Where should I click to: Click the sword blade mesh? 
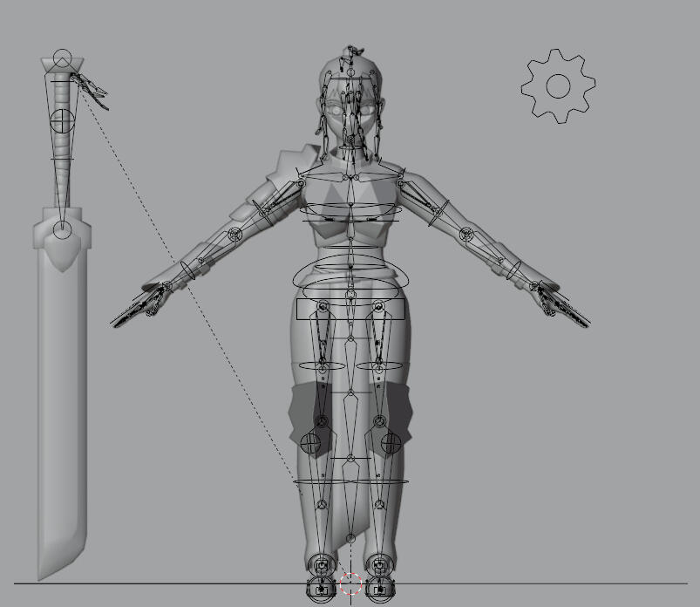coord(61,392)
